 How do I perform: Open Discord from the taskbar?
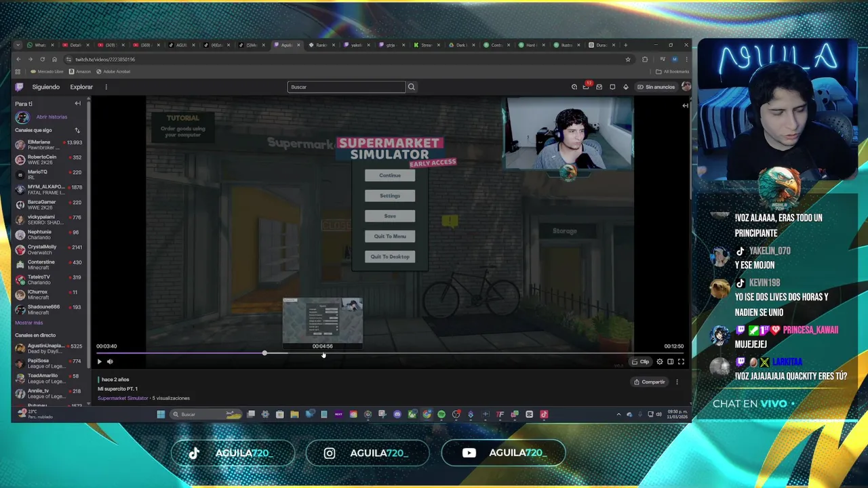coord(397,414)
